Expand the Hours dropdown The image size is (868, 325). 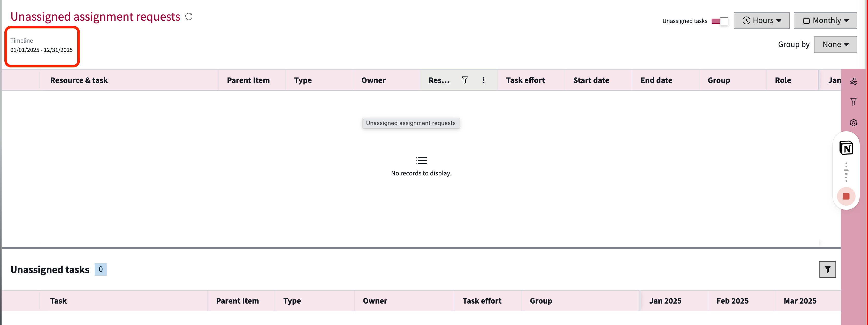coord(761,21)
